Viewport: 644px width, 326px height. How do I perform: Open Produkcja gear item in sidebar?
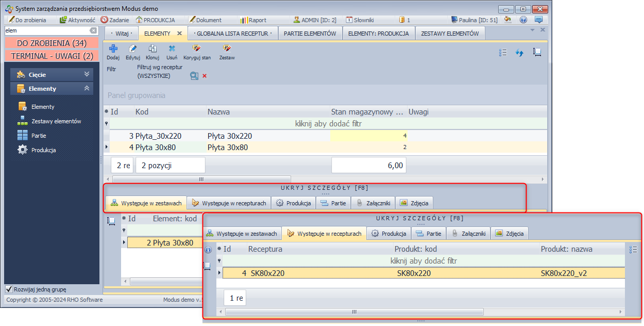click(x=43, y=150)
